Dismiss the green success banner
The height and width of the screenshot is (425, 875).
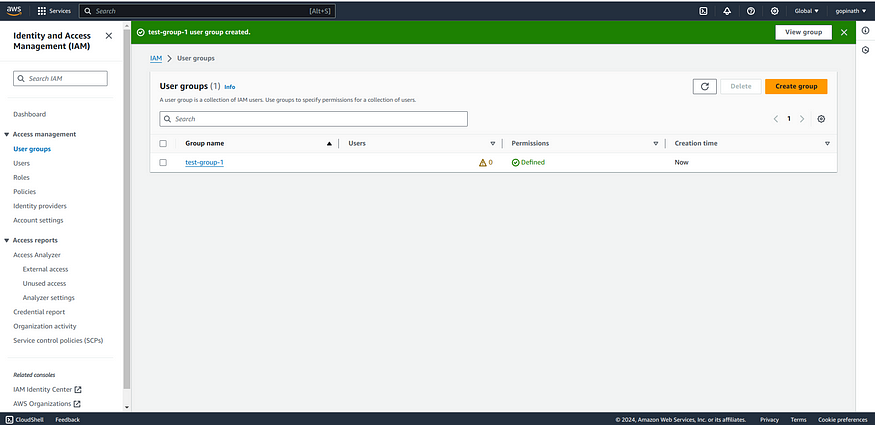pos(844,32)
